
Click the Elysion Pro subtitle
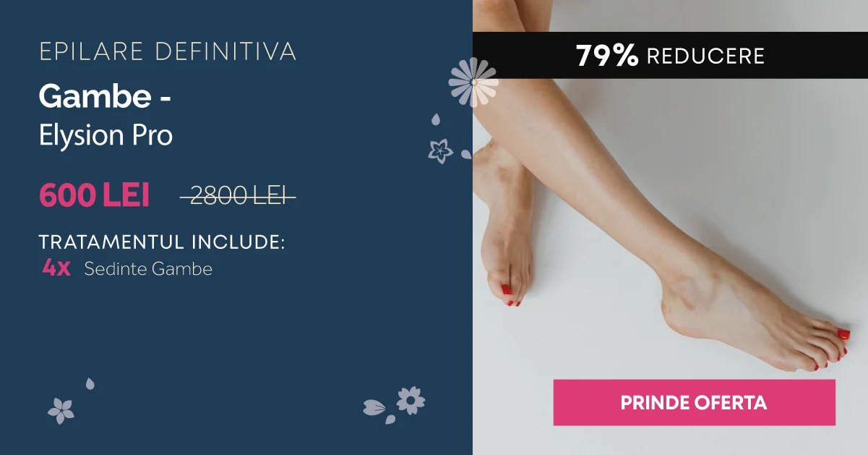[x=106, y=135]
